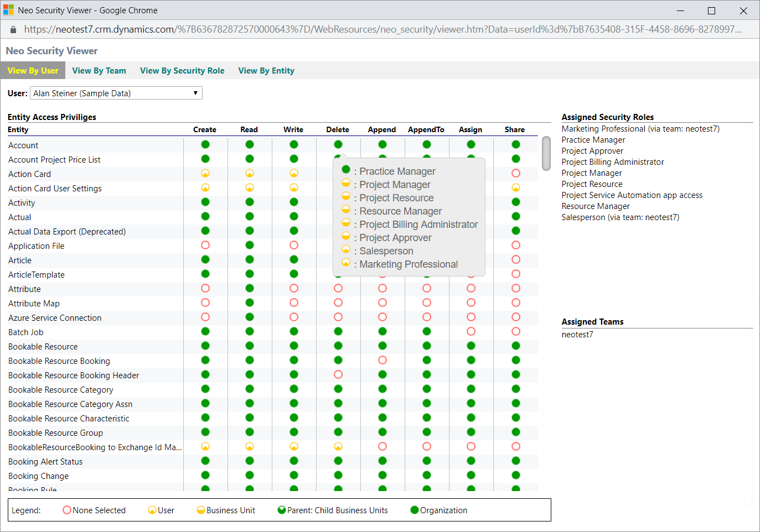Click Bookable Resource Booking Header Delete circle

coord(338,374)
